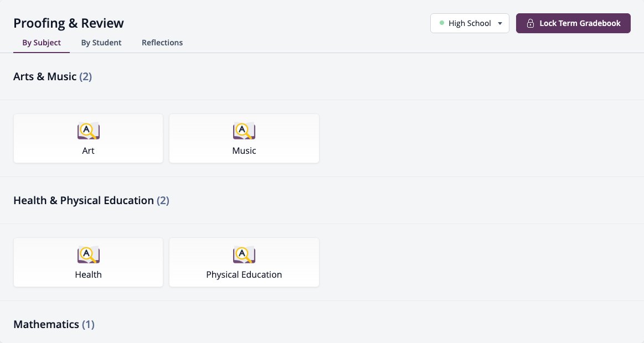
Task: Open the Health subject proofing icon
Action: [x=88, y=255]
